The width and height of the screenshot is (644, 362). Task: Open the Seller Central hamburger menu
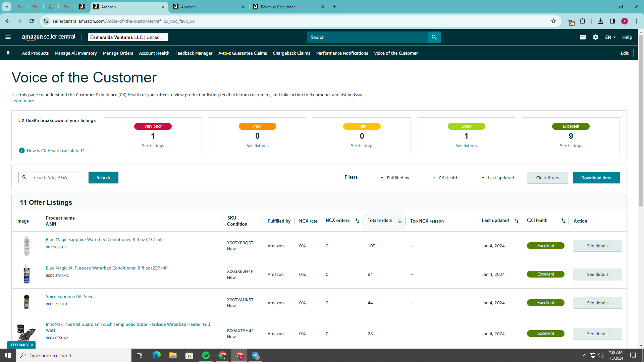click(8, 37)
